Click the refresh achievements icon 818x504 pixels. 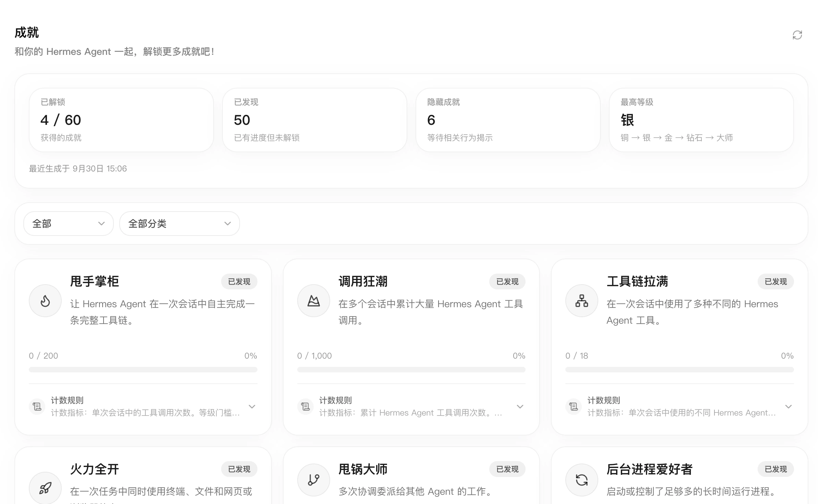pos(797,35)
